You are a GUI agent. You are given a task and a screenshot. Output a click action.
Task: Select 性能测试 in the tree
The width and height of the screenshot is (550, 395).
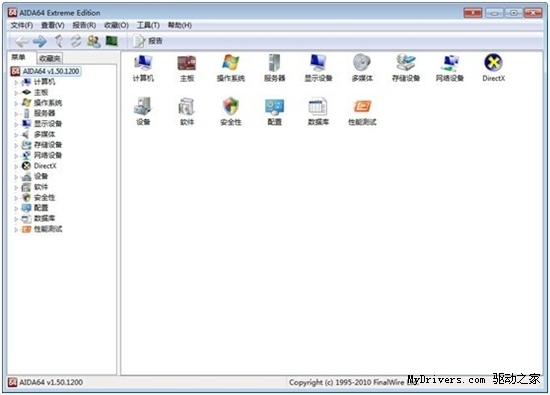[48, 229]
